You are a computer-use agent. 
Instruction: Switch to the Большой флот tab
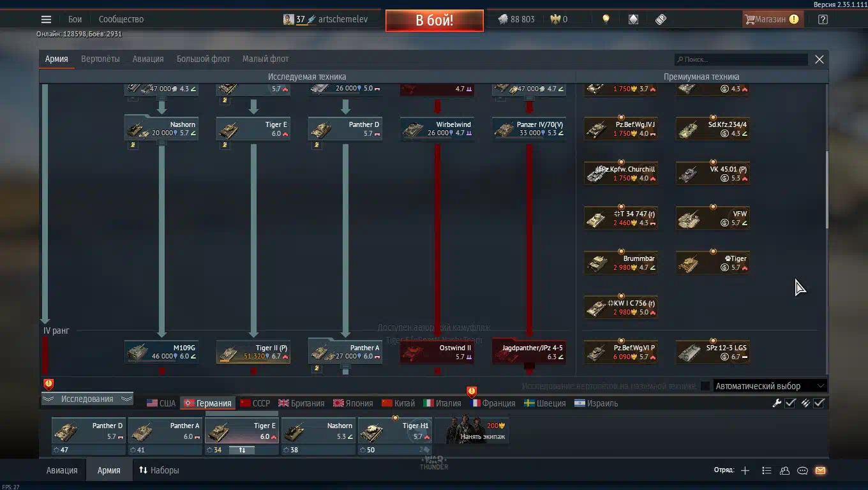point(203,59)
